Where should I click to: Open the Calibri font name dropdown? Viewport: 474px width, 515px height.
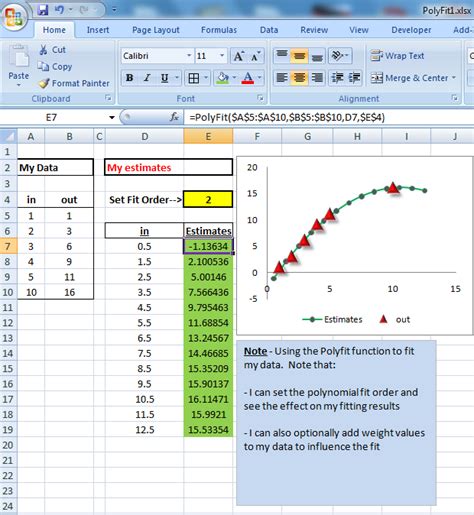189,56
